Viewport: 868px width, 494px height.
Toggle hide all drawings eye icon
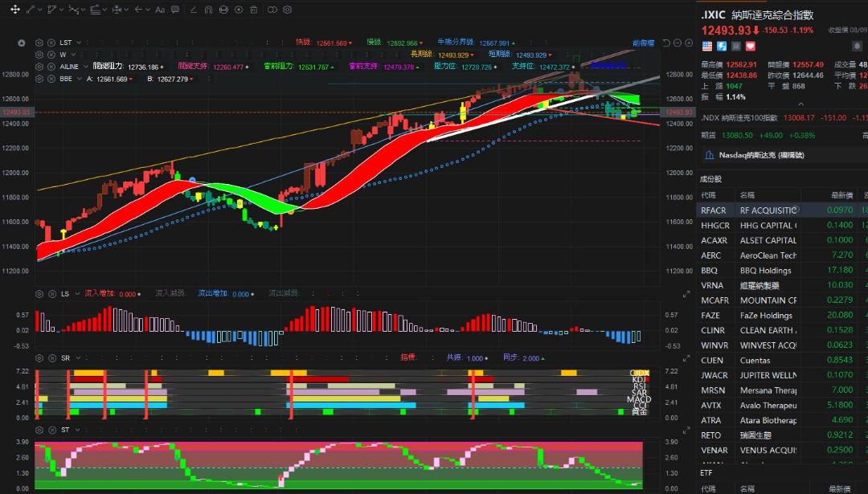point(223,10)
